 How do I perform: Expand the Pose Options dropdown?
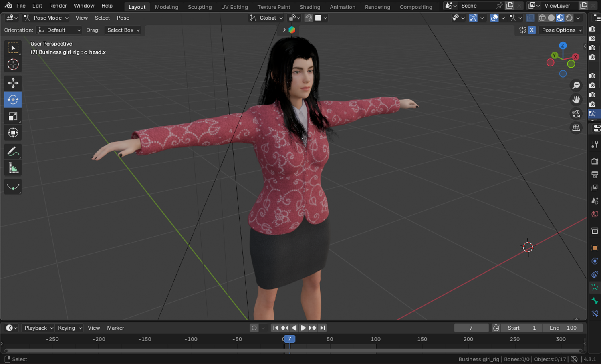(x=561, y=30)
